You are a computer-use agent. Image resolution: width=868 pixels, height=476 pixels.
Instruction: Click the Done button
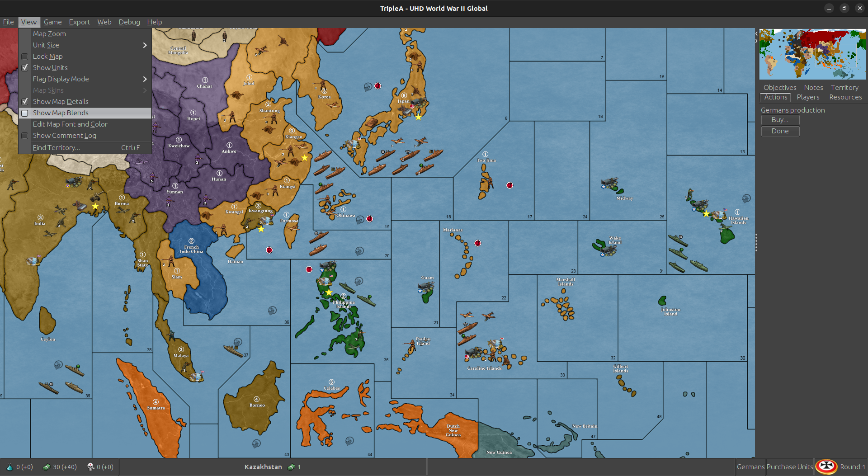coord(780,131)
